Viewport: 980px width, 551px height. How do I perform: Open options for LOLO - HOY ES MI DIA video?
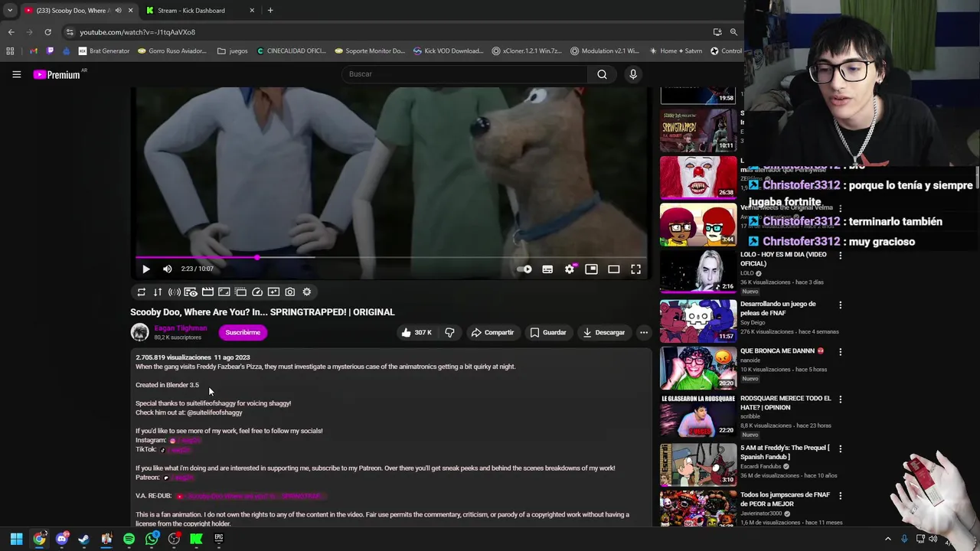[x=840, y=256]
